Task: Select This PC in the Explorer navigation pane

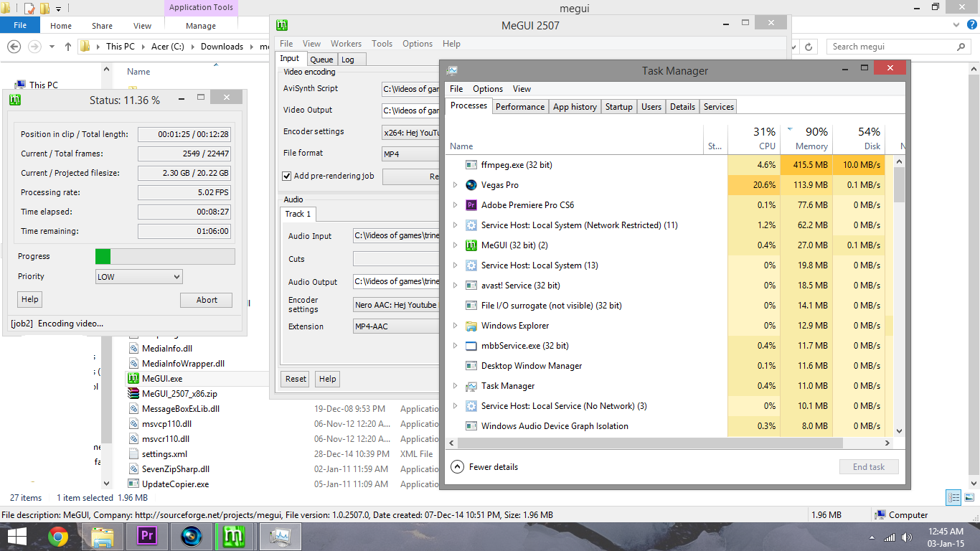Action: coord(44,85)
